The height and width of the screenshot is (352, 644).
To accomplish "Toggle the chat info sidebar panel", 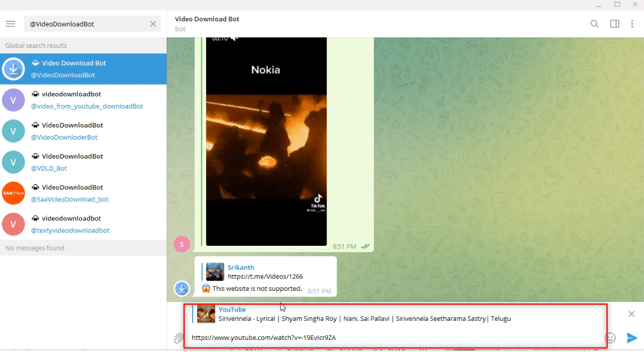I will (615, 24).
